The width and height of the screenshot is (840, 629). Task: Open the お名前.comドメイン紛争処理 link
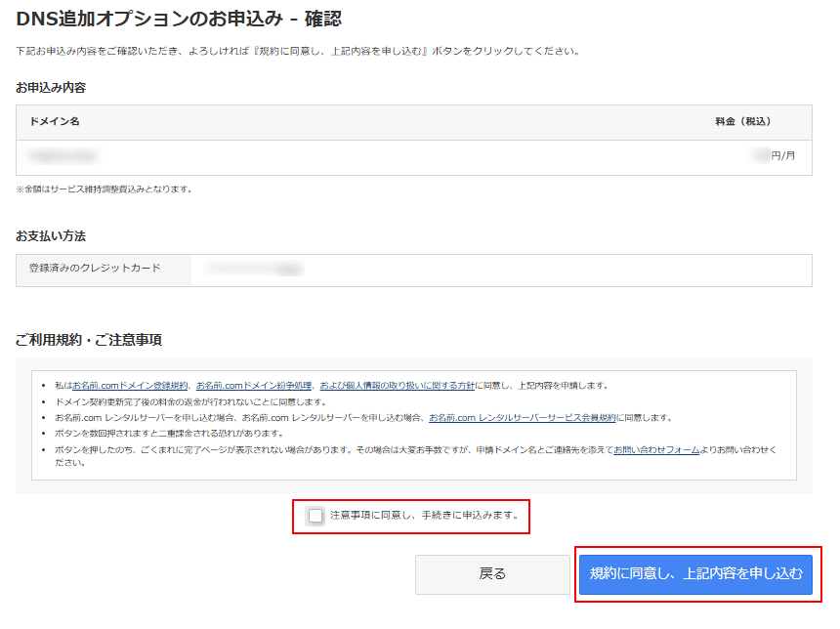pos(253,386)
